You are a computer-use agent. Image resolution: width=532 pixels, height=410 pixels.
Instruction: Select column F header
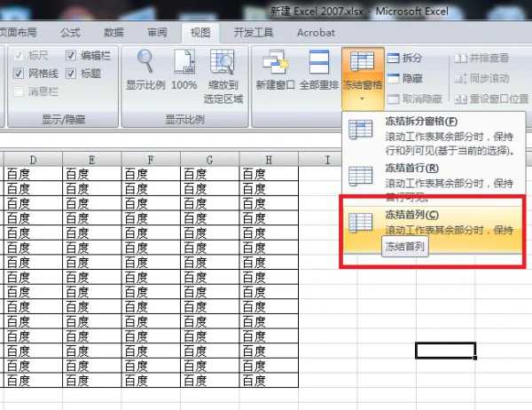tap(151, 160)
